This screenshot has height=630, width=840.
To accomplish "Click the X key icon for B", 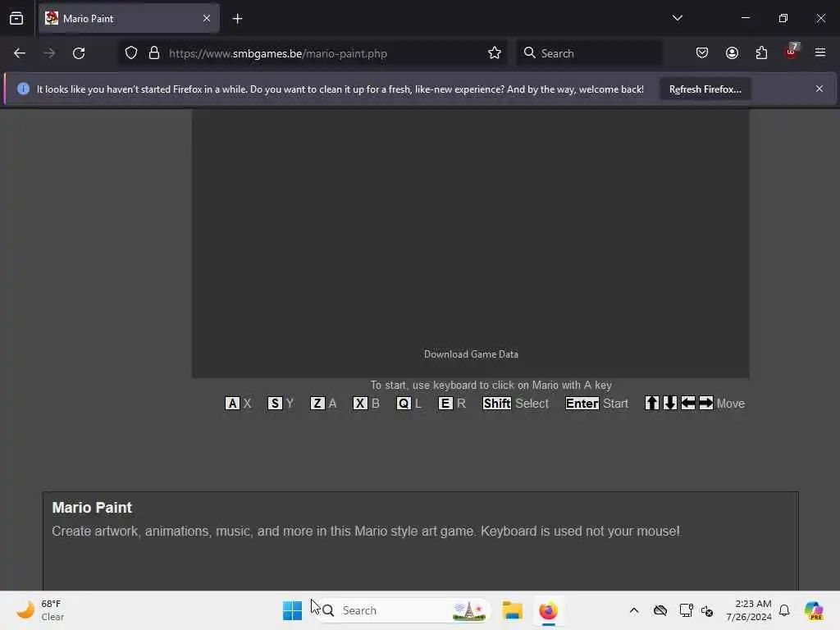I will click(360, 404).
